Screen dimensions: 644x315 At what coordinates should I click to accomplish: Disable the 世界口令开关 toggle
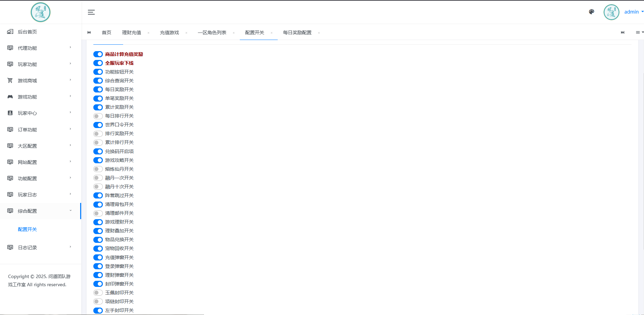click(98, 125)
